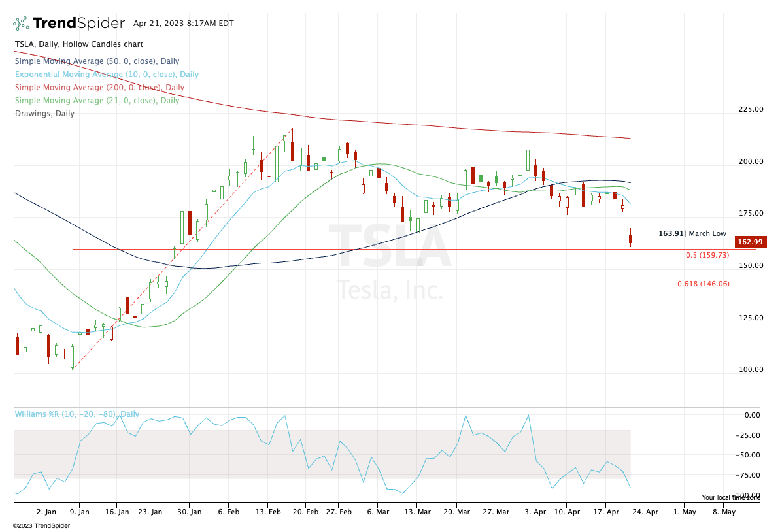Click the TrendSpider wordmark
Image resolution: width=780 pixels, height=532 pixels.
coord(78,24)
